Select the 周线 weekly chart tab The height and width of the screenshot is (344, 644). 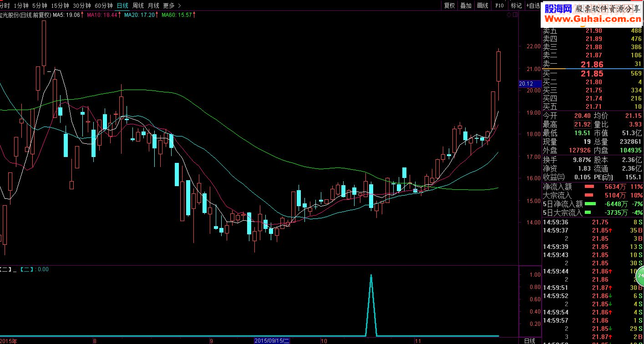138,5
